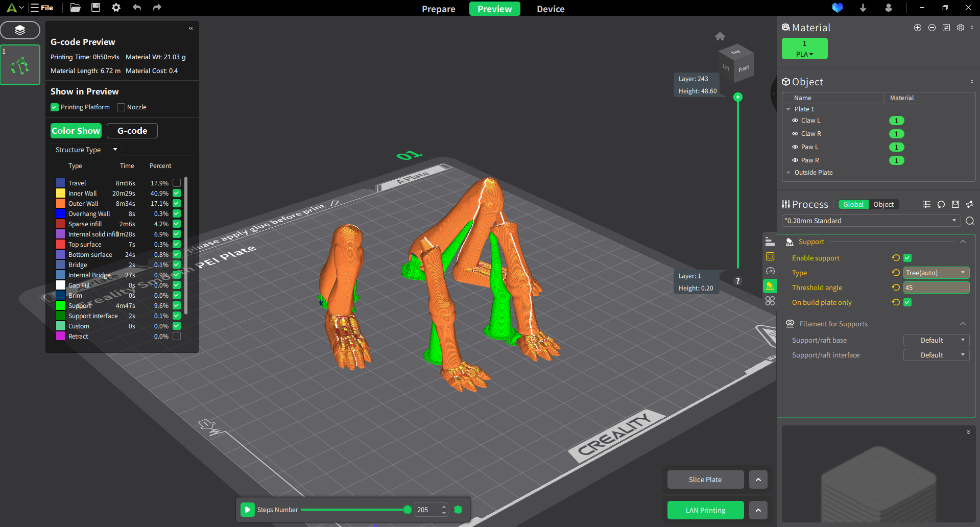Undo the last action with the back arrow

(137, 8)
